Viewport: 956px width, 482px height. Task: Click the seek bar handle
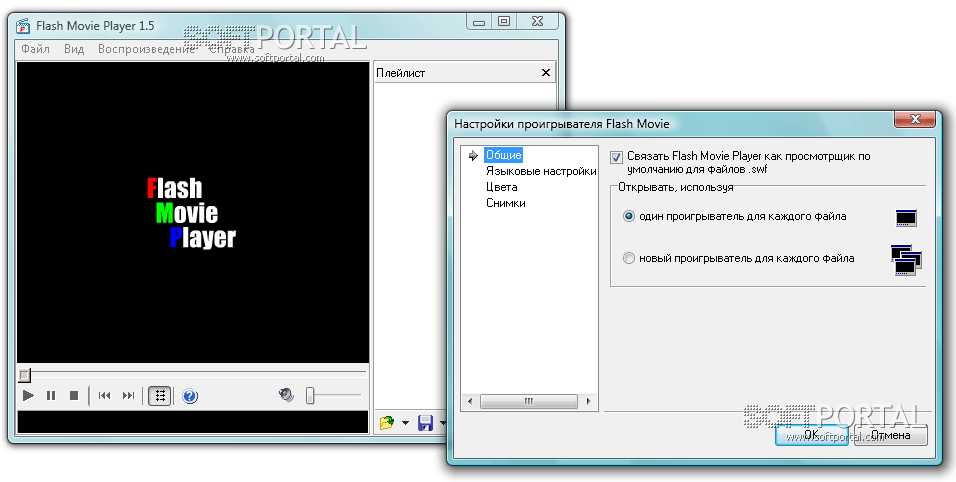(24, 375)
